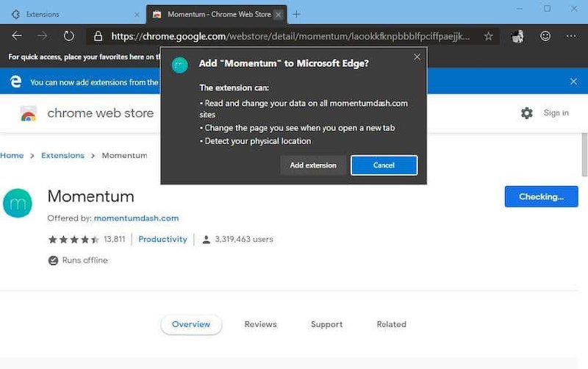Click the 3,319,463 users text

pyautogui.click(x=244, y=239)
